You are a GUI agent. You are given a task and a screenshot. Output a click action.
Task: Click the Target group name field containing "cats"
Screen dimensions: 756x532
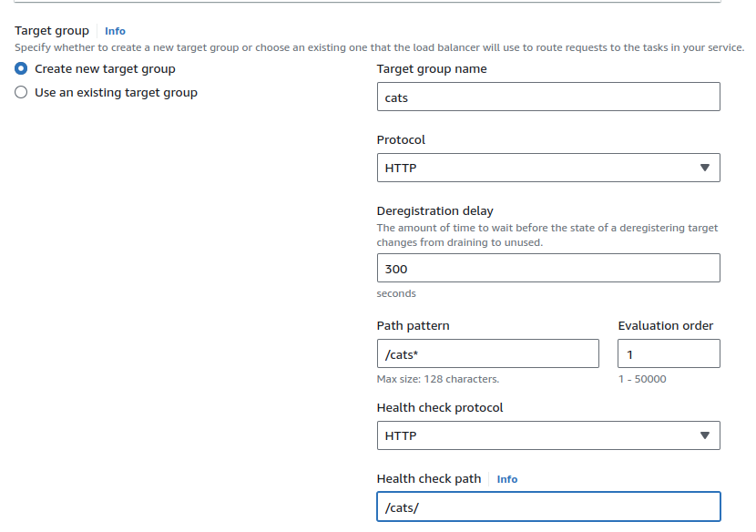547,97
